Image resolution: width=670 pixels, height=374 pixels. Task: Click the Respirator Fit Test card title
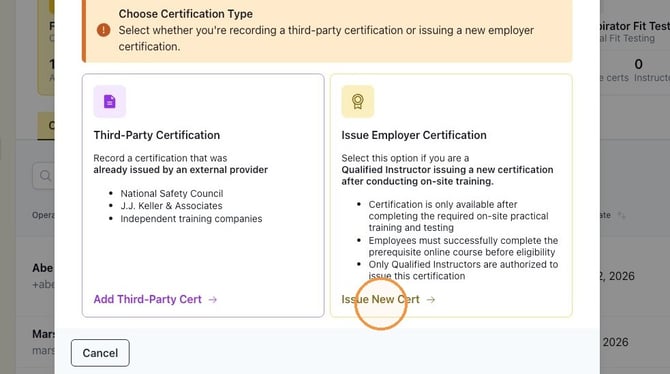coord(634,26)
